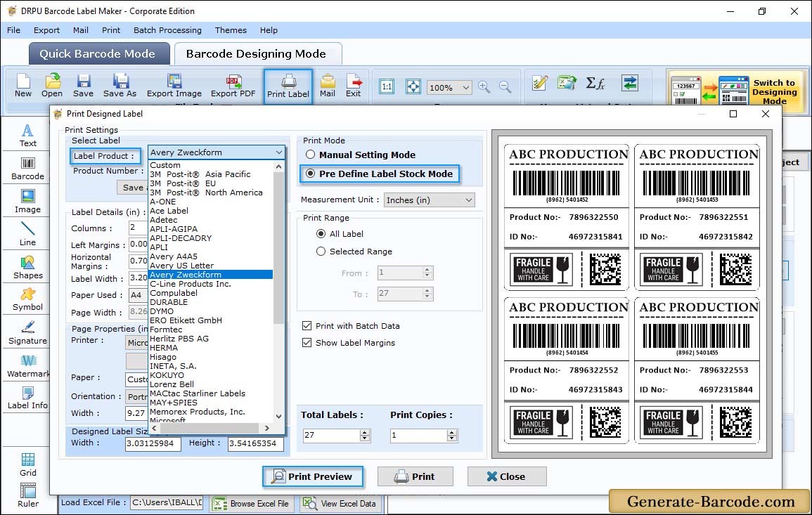Select the Symbol tool in sidebar

(27, 300)
